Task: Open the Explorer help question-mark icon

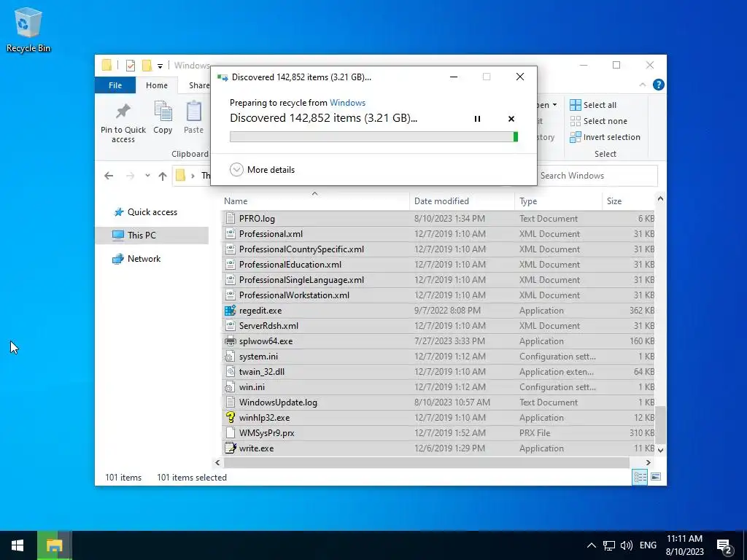Action: coord(659,85)
